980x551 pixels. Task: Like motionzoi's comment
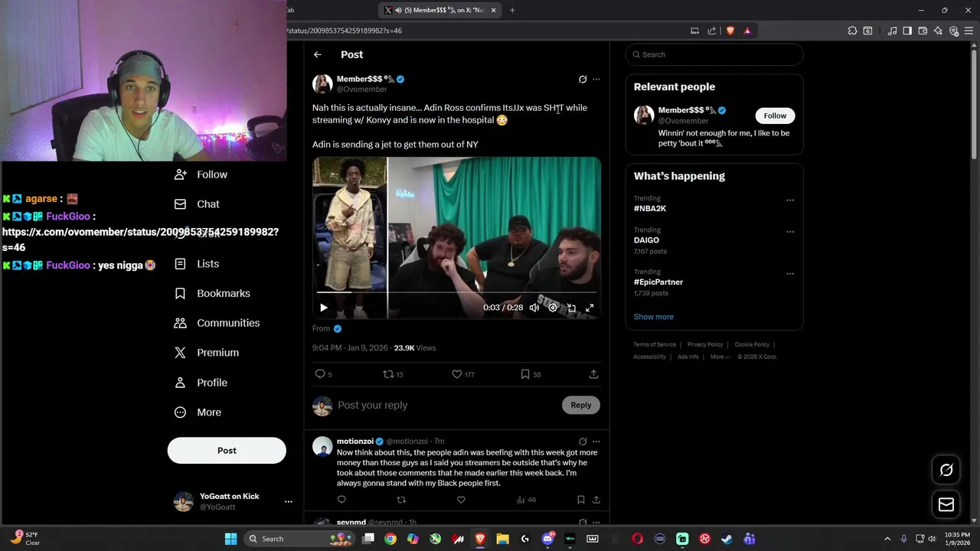click(461, 500)
